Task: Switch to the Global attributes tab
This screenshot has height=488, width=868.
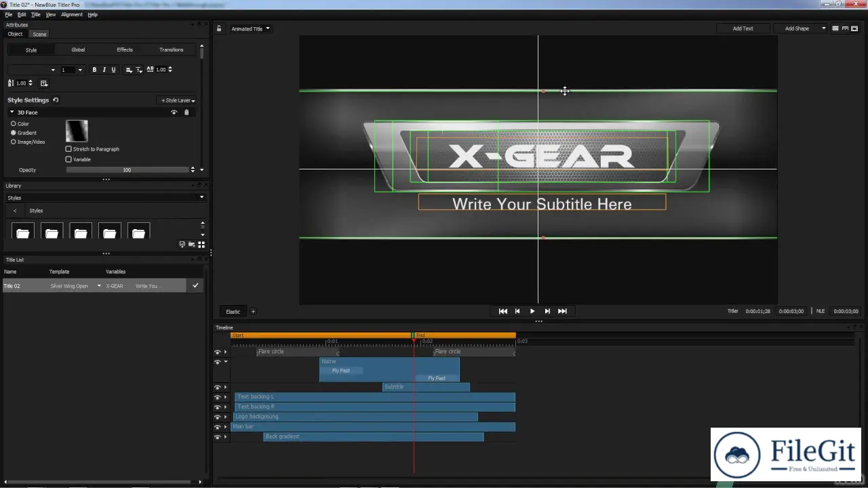Action: click(x=78, y=49)
